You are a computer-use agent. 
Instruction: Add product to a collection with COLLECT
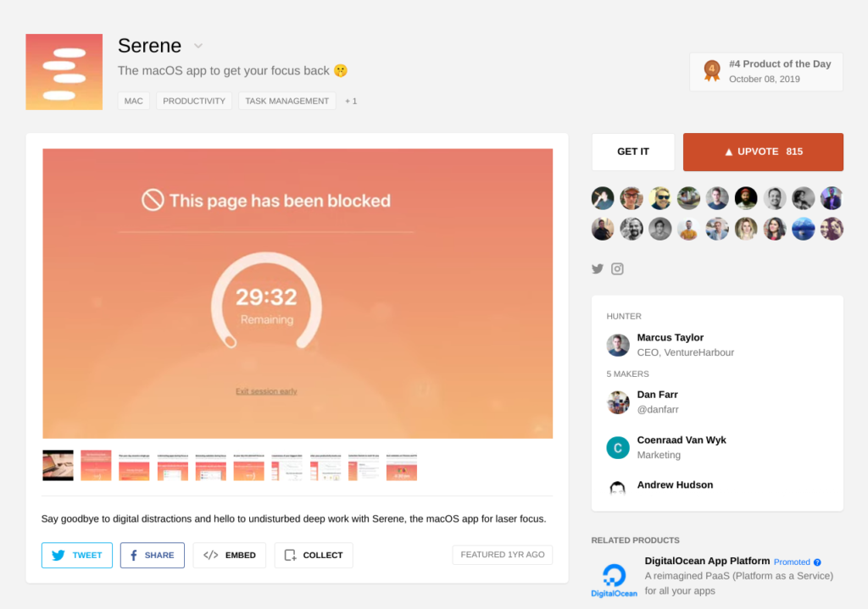click(x=314, y=555)
